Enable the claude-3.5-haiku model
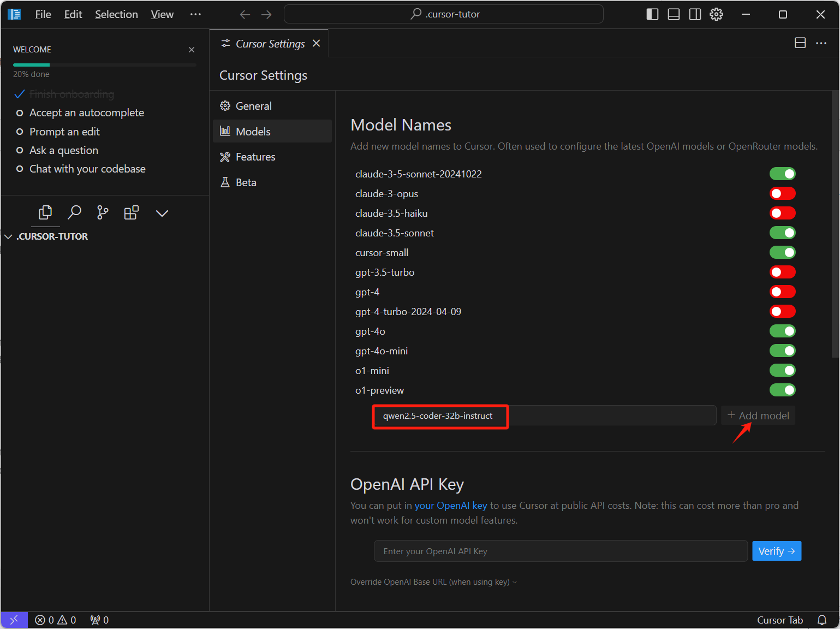Screen dimensions: 840x629 coord(783,213)
